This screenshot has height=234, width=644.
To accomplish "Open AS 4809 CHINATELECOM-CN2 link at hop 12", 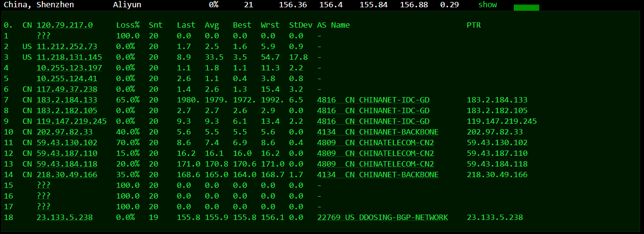I will pyautogui.click(x=375, y=153).
